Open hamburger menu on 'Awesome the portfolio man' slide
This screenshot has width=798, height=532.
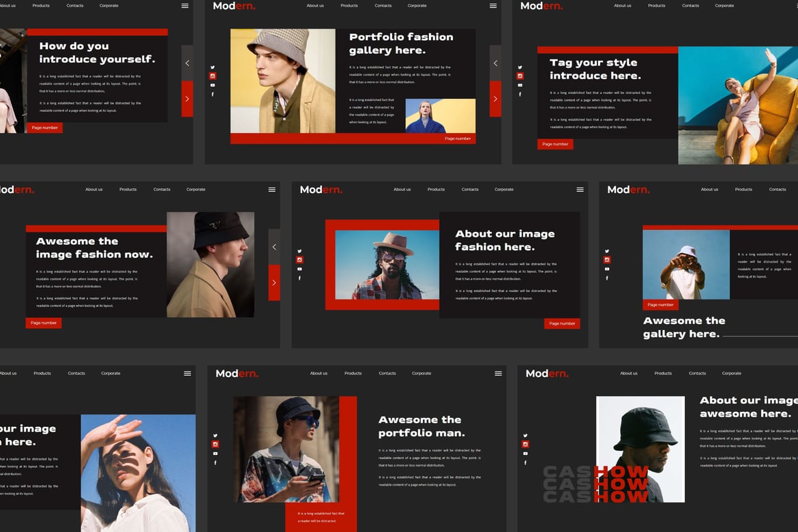tap(499, 373)
